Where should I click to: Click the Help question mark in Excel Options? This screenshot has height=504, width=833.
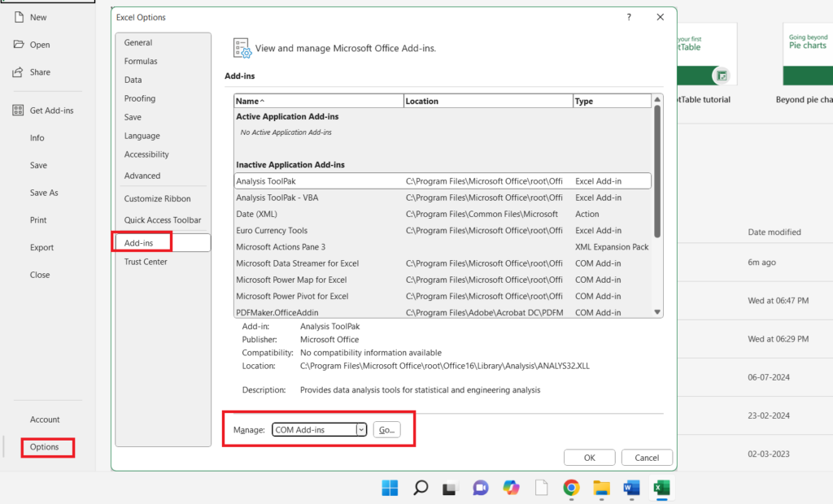tap(629, 17)
